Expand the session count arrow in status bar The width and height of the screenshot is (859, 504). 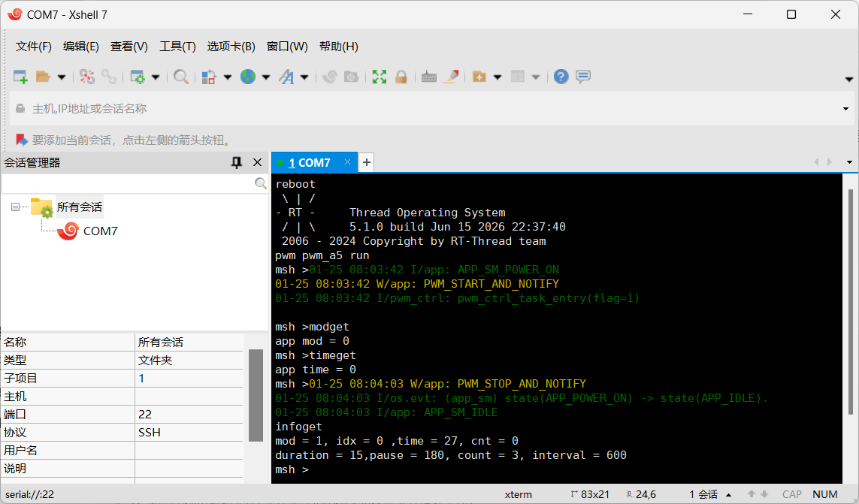[729, 495]
